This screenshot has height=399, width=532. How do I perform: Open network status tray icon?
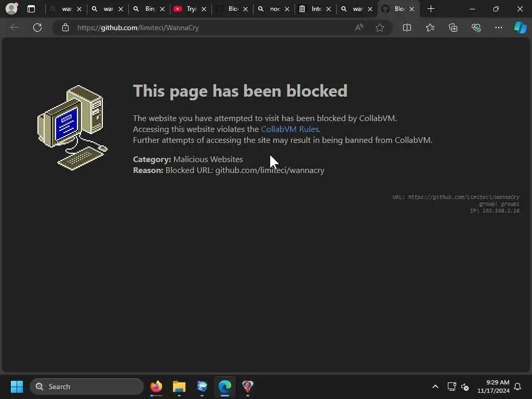451,387
